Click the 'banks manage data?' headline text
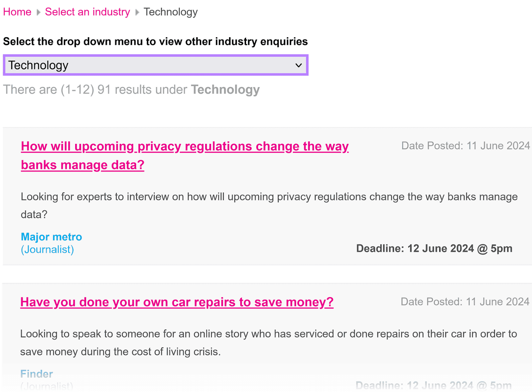The image size is (532, 392). click(82, 165)
